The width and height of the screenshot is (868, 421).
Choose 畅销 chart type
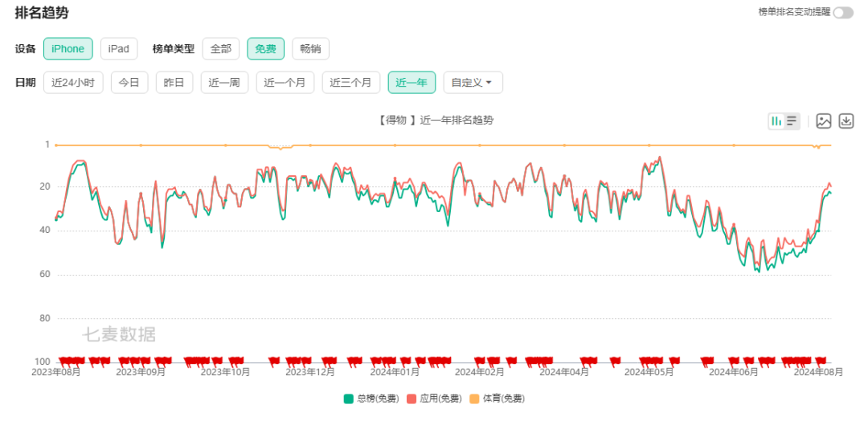pyautogui.click(x=310, y=49)
